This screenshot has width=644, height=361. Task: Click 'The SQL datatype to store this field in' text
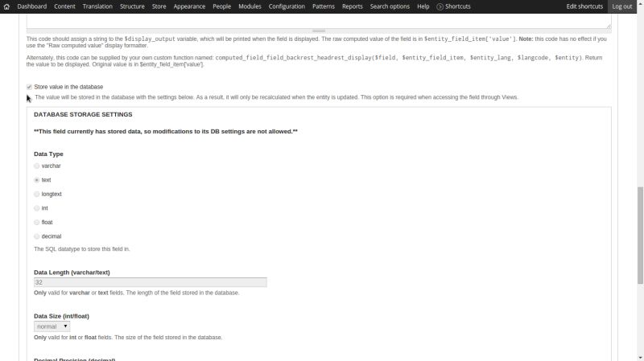coord(82,249)
